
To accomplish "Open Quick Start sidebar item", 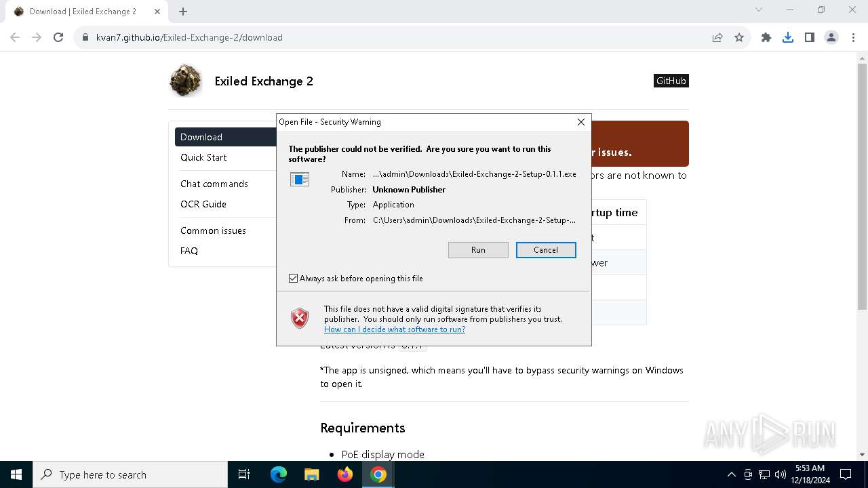I will coord(203,157).
